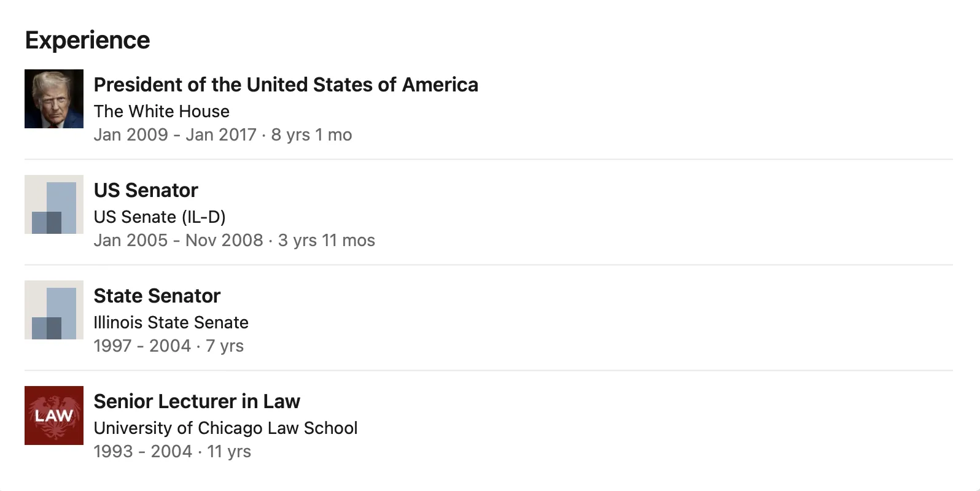Select the 1997 - 2004 date range

point(142,346)
